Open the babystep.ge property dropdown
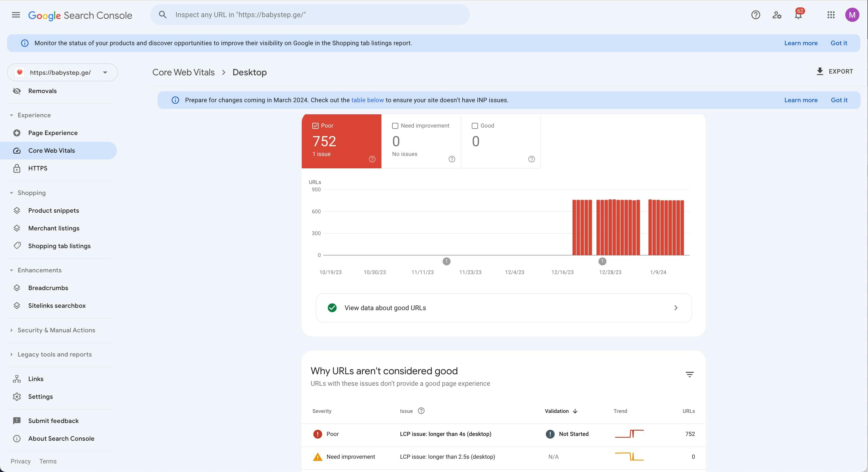 (x=62, y=72)
